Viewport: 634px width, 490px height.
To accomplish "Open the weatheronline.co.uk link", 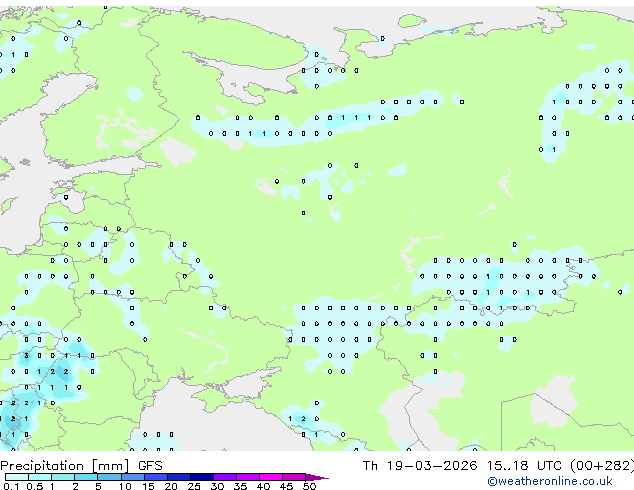I will 550,481.
